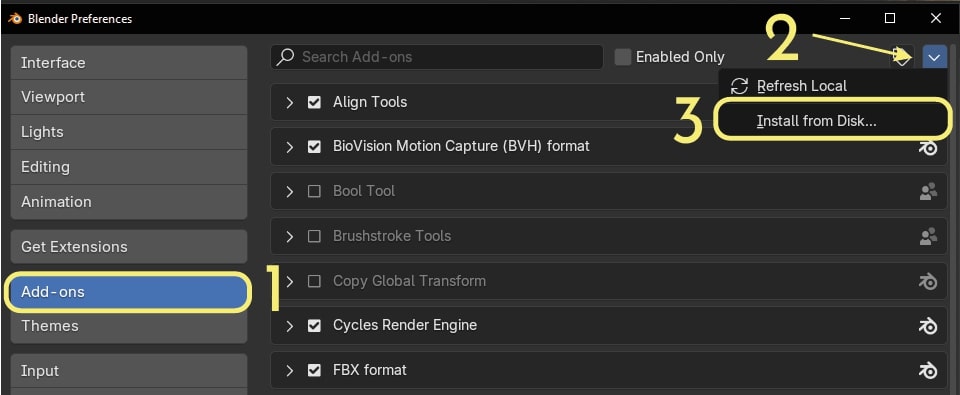The width and height of the screenshot is (960, 395).
Task: Click the Search Add-ons input field
Action: pyautogui.click(x=437, y=57)
